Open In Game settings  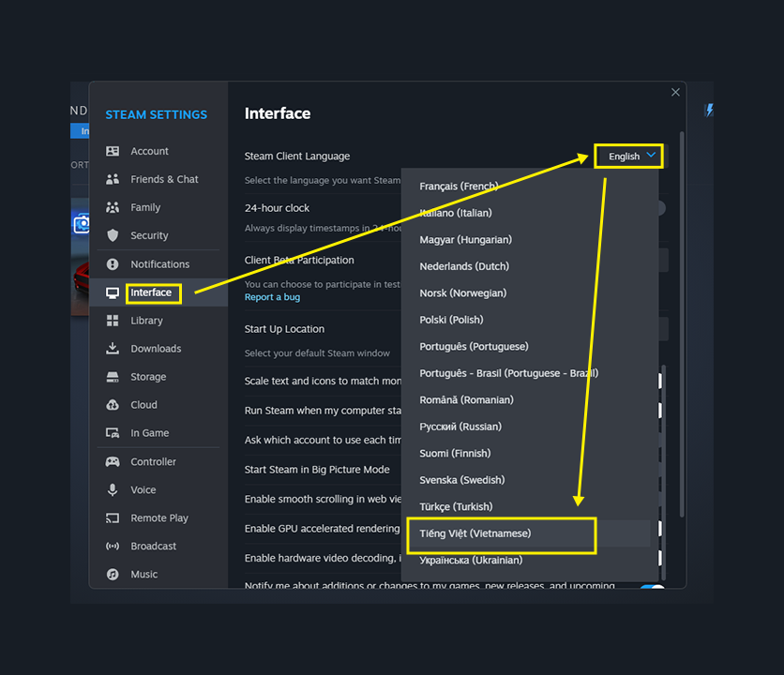tap(158, 433)
